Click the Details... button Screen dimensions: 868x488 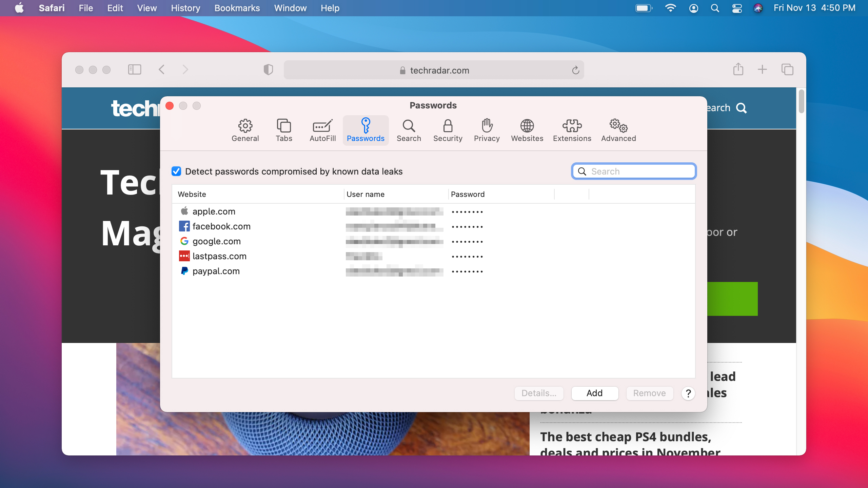pyautogui.click(x=539, y=393)
